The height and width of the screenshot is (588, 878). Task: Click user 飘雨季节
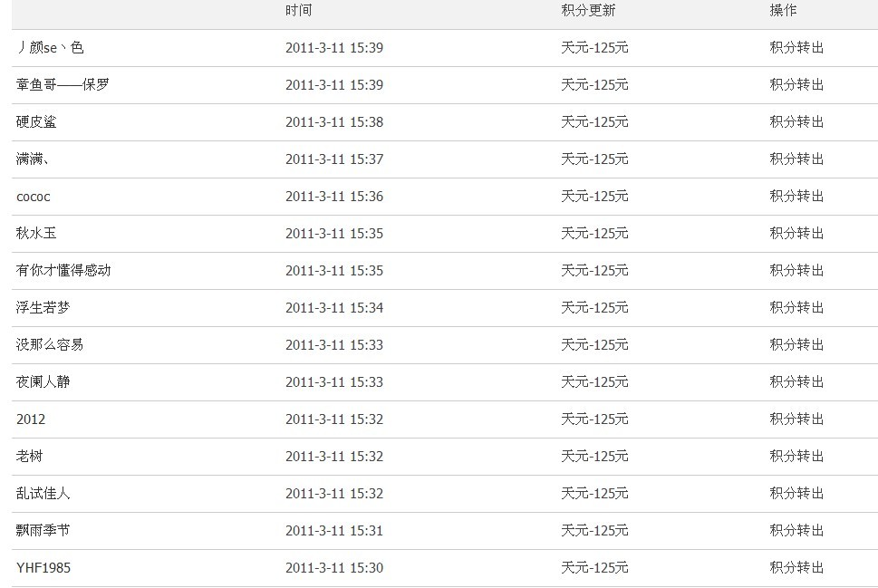click(x=43, y=531)
